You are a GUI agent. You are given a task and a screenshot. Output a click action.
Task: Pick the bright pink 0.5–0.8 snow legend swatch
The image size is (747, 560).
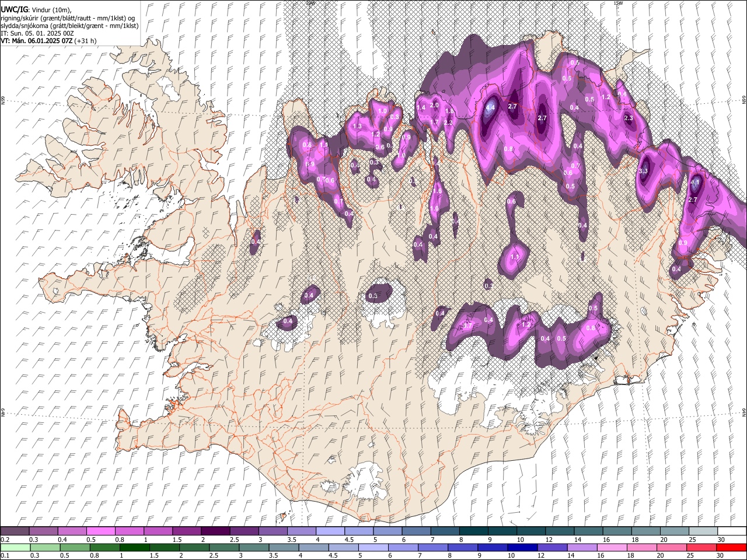(x=100, y=531)
